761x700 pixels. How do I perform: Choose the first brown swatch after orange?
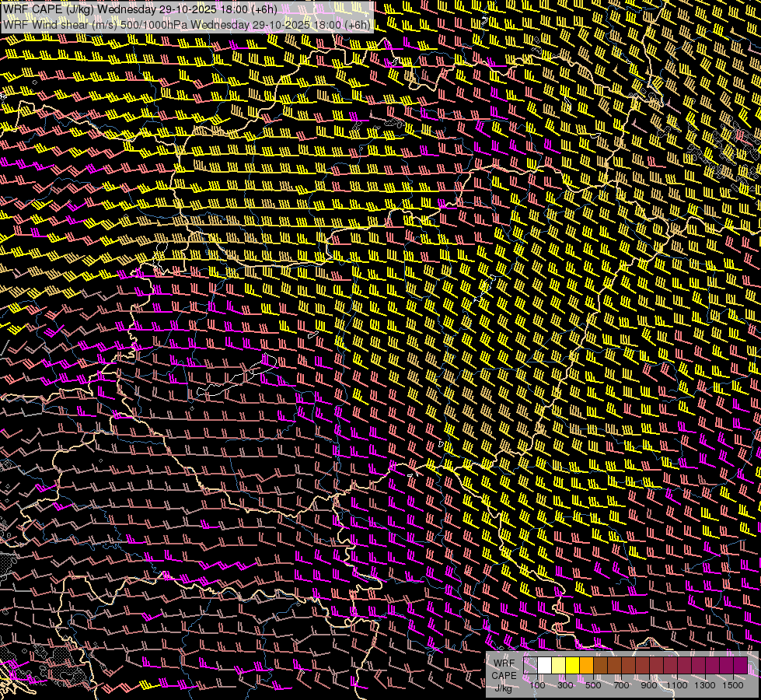601,666
